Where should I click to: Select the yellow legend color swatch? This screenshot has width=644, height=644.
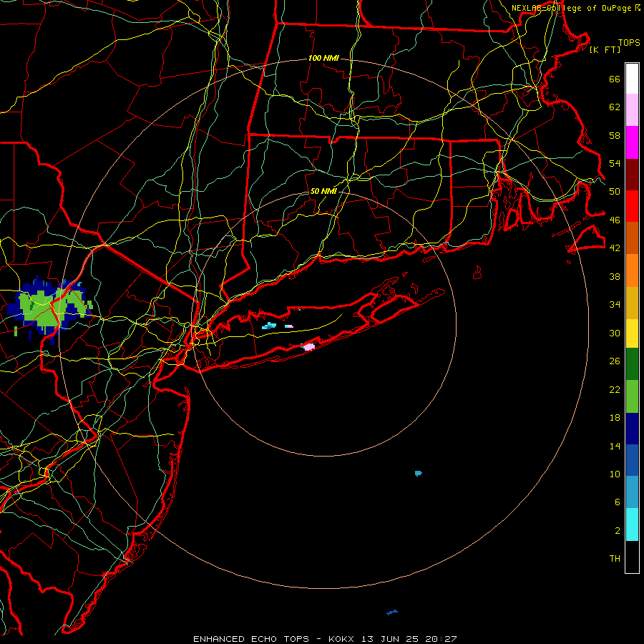pyautogui.click(x=632, y=333)
